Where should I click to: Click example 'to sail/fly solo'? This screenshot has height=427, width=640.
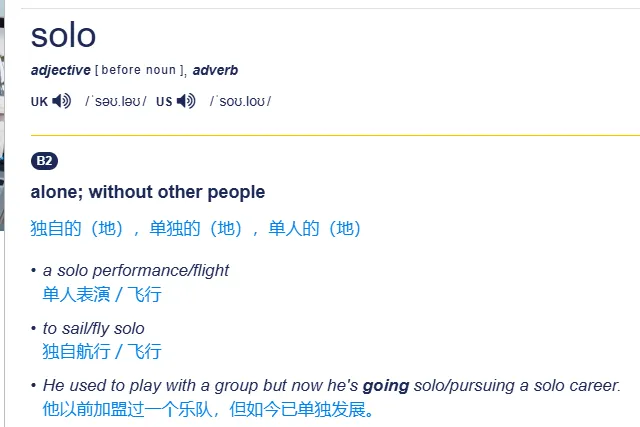tap(93, 328)
